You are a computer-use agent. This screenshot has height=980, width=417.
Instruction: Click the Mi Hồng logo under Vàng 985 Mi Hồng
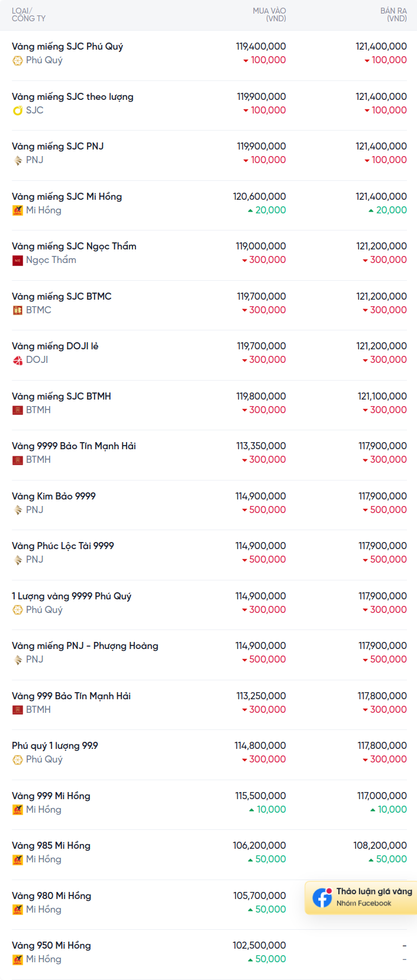click(x=18, y=859)
